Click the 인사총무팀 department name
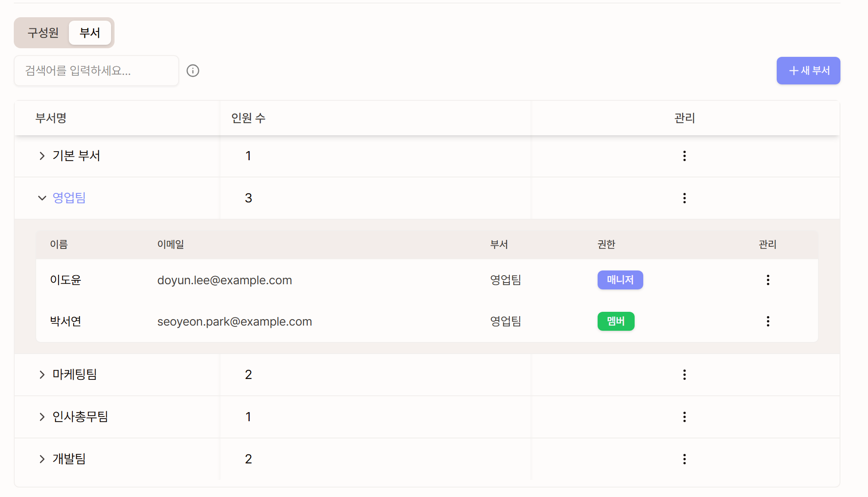This screenshot has width=868, height=497. coord(80,417)
